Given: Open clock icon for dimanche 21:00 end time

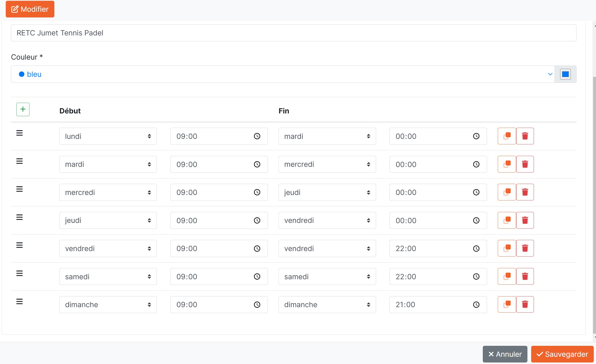Looking at the screenshot, I should [476, 305].
